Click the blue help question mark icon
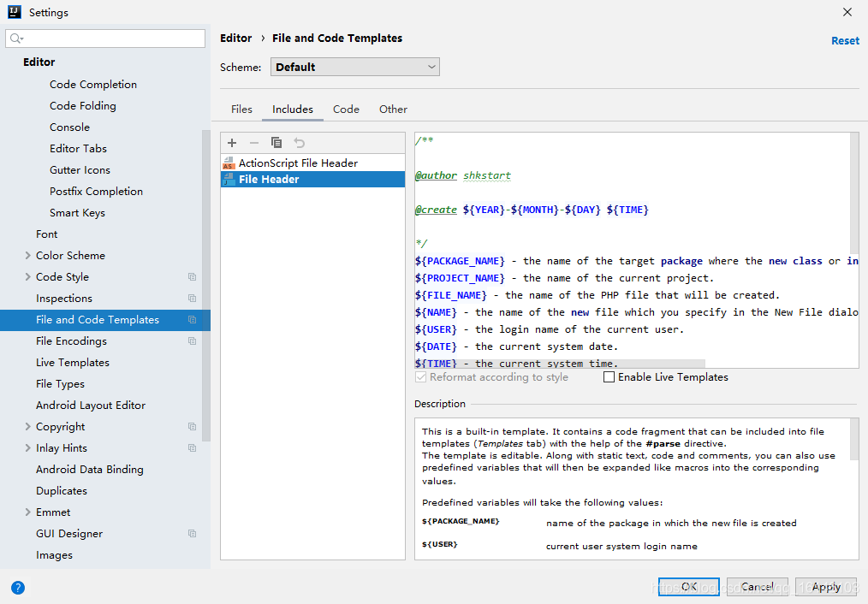Viewport: 868px width, 604px height. (18, 588)
